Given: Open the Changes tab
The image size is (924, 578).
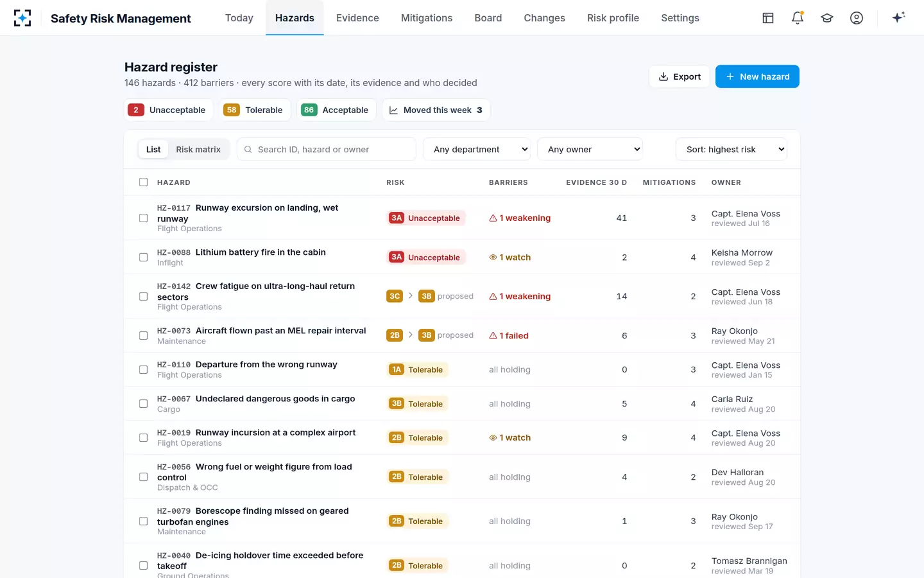Looking at the screenshot, I should tap(544, 18).
